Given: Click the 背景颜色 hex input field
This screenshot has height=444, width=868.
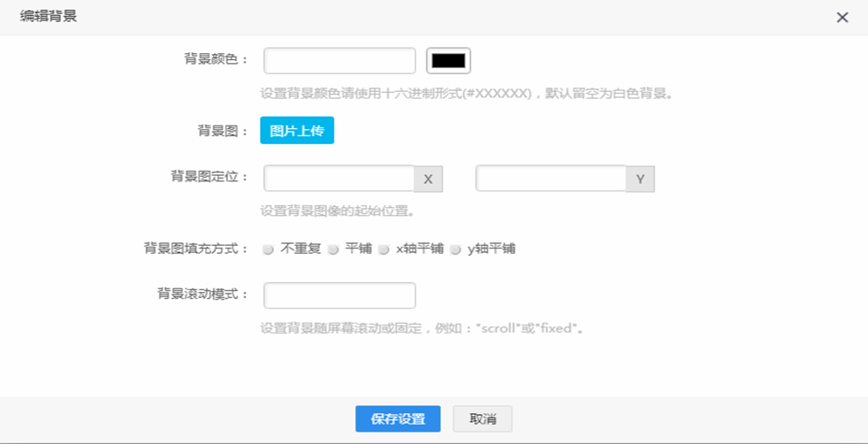Looking at the screenshot, I should [x=339, y=61].
